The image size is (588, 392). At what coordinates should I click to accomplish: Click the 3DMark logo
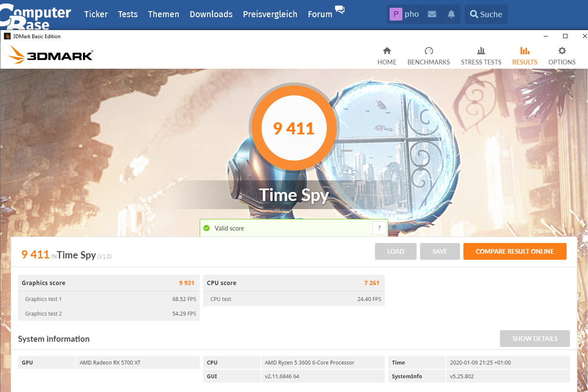pyautogui.click(x=51, y=55)
